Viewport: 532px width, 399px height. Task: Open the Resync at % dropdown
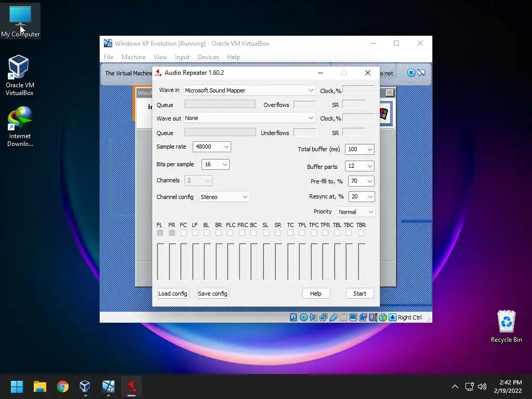(362, 196)
